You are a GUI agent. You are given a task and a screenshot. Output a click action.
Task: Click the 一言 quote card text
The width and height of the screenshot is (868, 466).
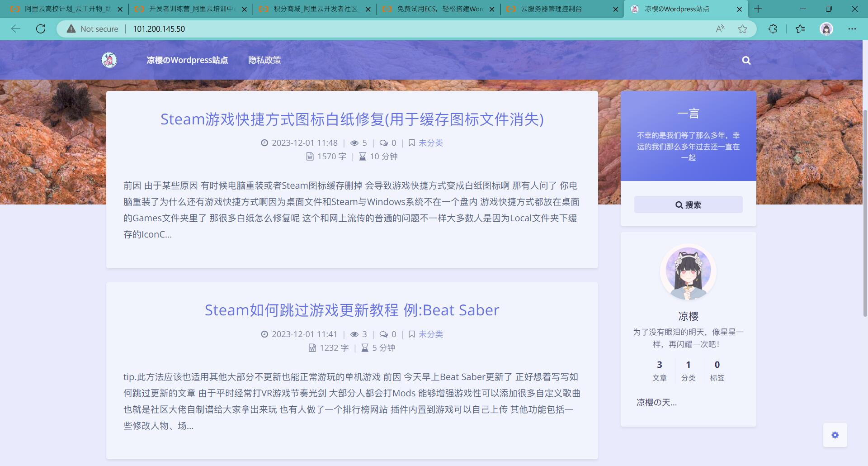tap(688, 146)
